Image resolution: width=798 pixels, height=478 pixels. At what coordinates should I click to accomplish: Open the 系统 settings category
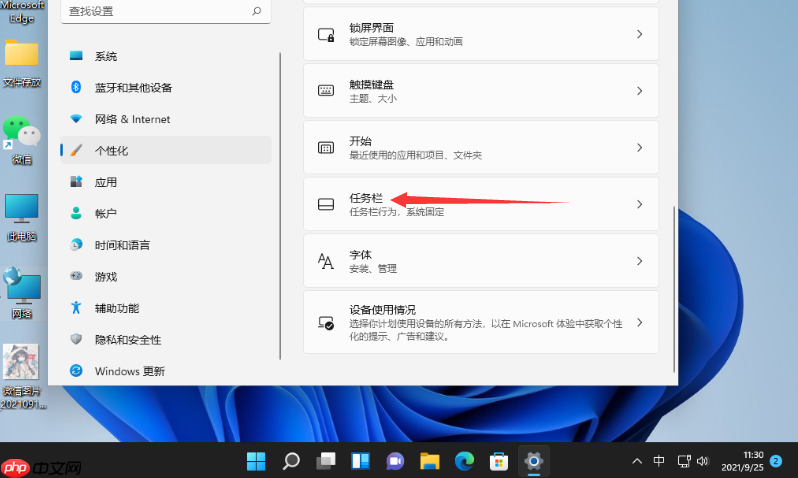click(x=165, y=56)
